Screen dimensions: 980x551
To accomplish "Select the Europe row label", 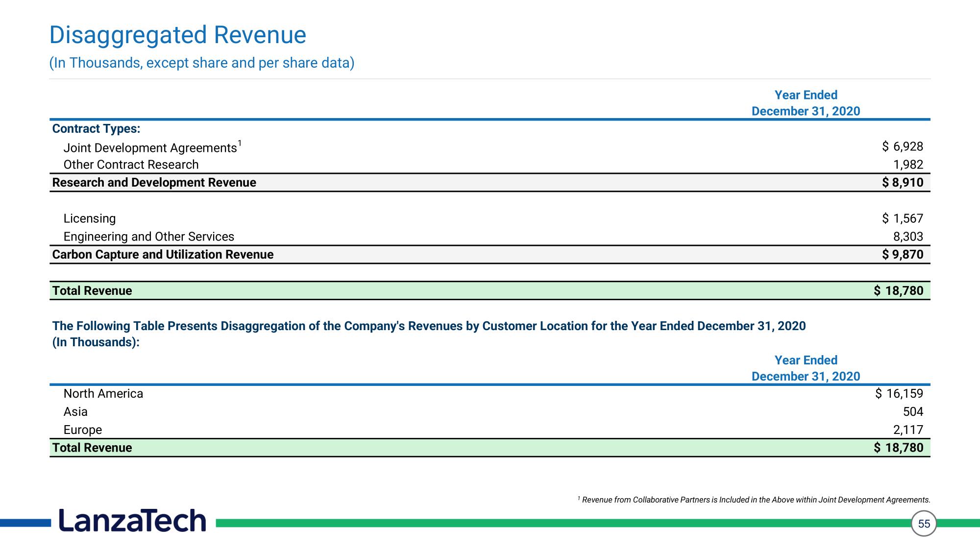I will pos(83,430).
